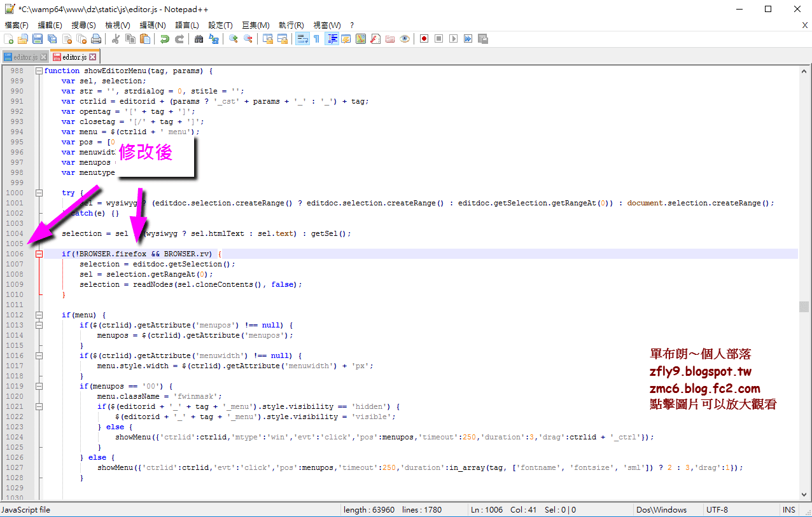The height and width of the screenshot is (517, 812).
Task: Open a file with the Open folder icon
Action: click(23, 39)
